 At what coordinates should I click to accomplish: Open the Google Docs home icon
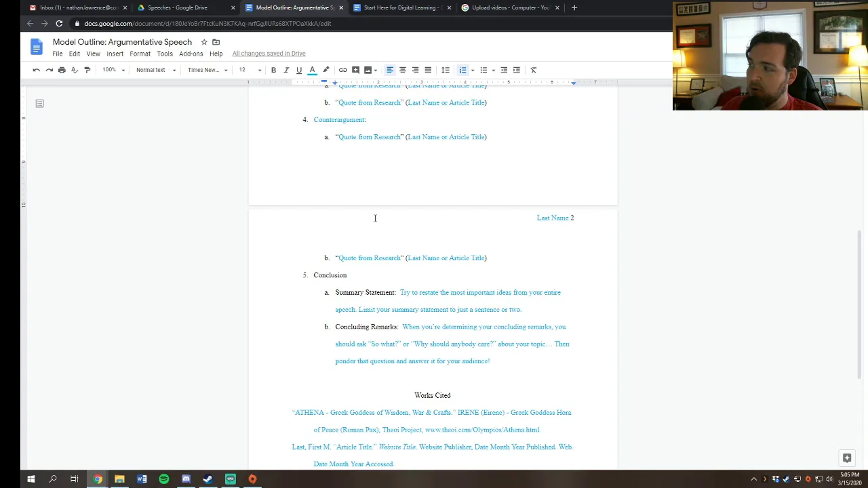click(37, 47)
